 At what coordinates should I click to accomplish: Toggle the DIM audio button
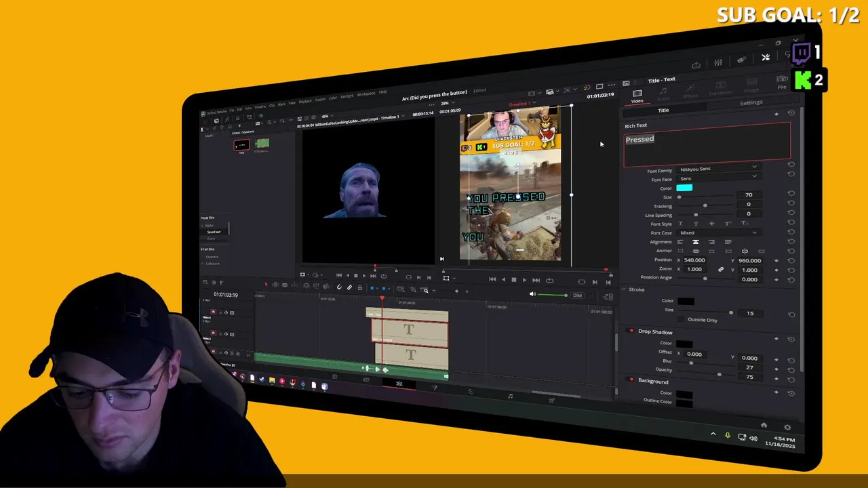pos(577,296)
